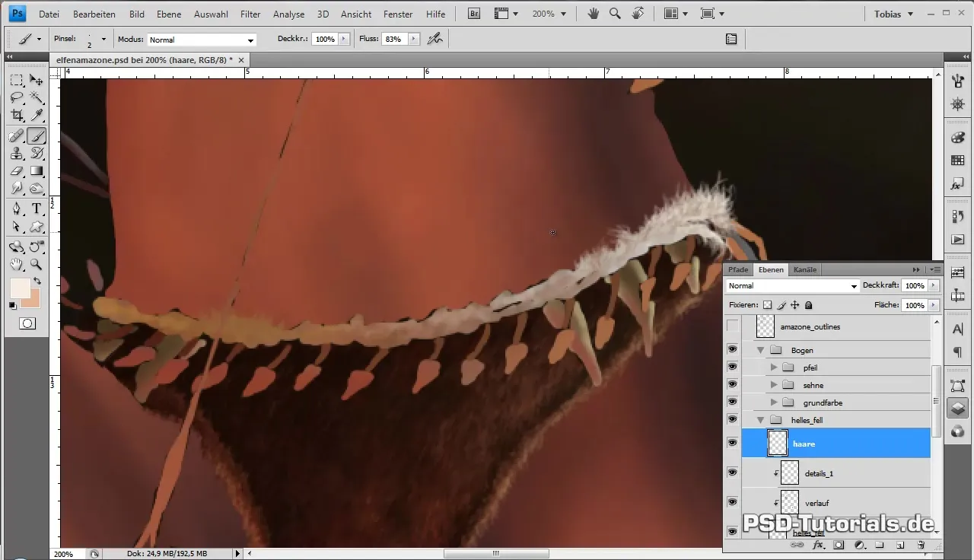This screenshot has width=974, height=560.
Task: Add layer mask icon
Action: tap(839, 546)
